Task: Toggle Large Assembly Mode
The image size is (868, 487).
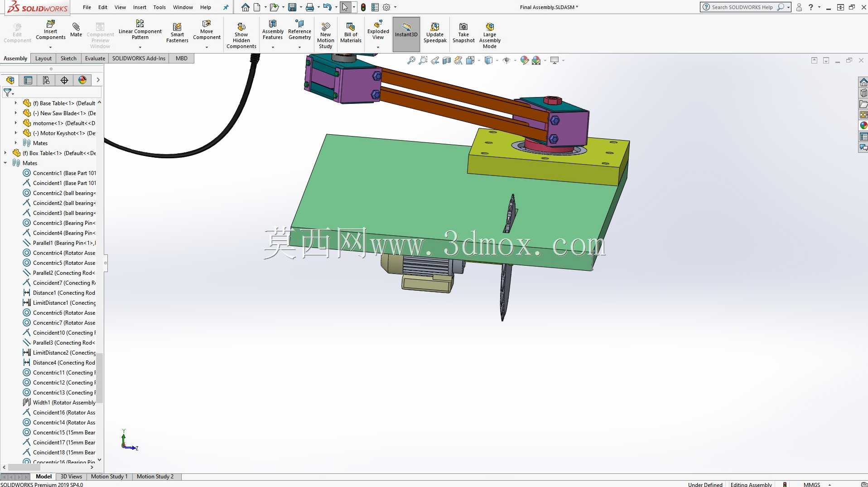Action: tap(490, 35)
